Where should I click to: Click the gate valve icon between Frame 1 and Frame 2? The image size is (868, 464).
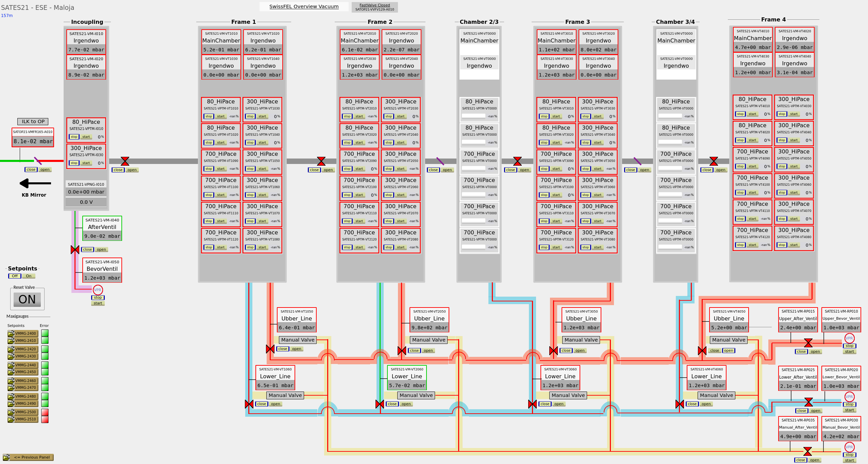point(321,161)
